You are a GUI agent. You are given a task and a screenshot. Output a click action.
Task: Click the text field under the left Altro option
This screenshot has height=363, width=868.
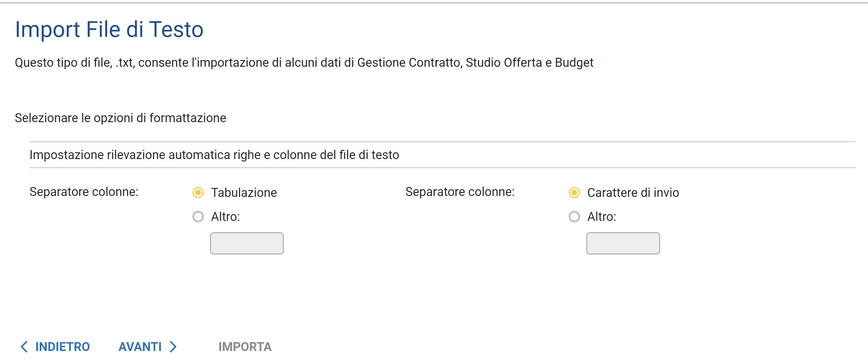coord(247,243)
